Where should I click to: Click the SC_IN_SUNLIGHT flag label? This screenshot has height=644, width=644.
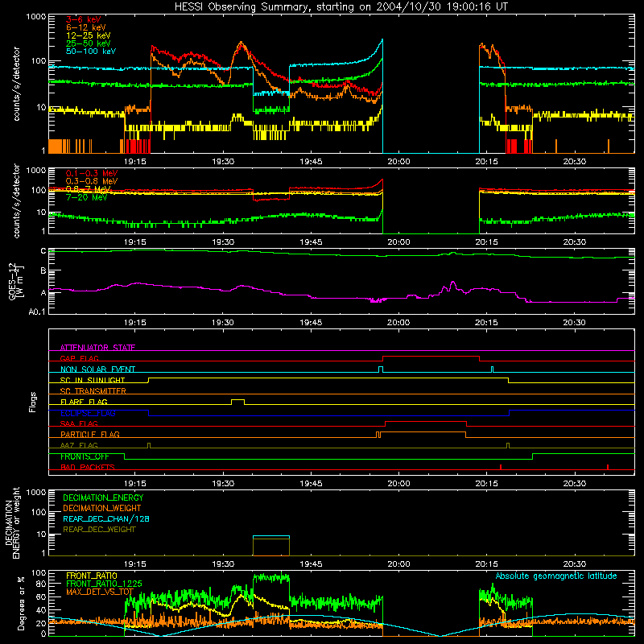coord(93,380)
